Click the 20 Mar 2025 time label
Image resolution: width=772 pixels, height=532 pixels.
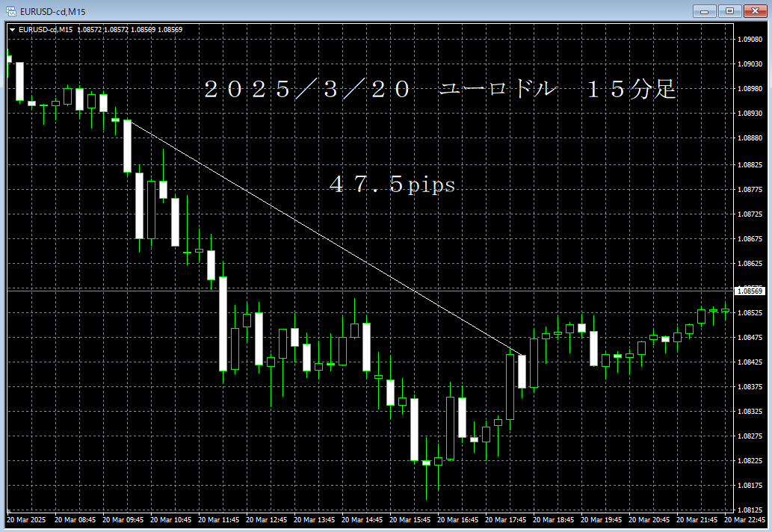[26, 520]
